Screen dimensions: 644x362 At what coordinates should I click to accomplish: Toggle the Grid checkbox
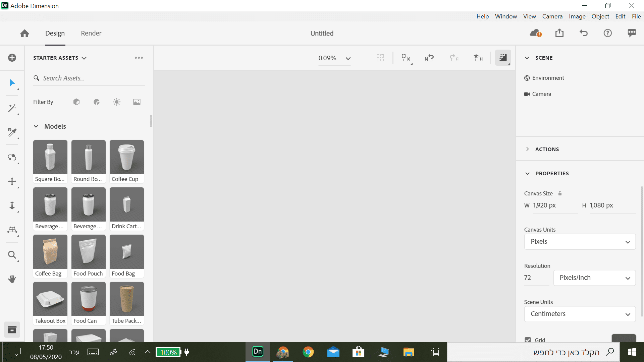[x=528, y=340]
